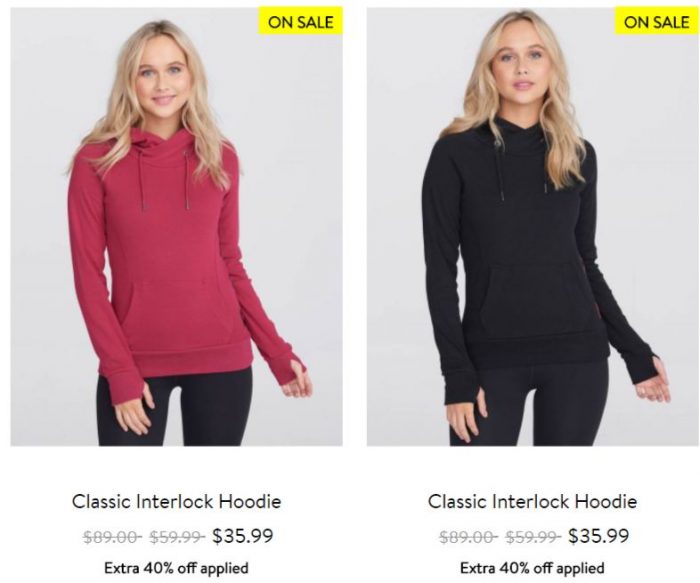Click 'Extra 40% off applied' under black hoodie
Screen dimensions: 700x583
pyautogui.click(x=532, y=568)
